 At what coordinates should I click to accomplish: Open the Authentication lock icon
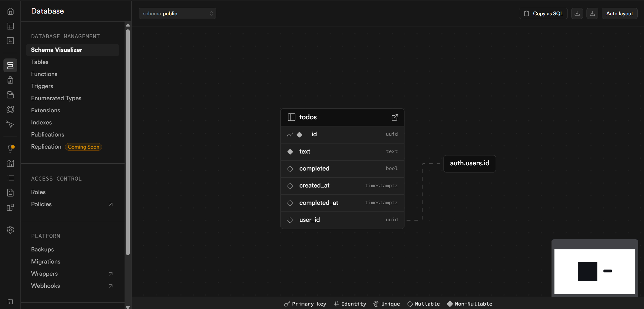(x=10, y=80)
